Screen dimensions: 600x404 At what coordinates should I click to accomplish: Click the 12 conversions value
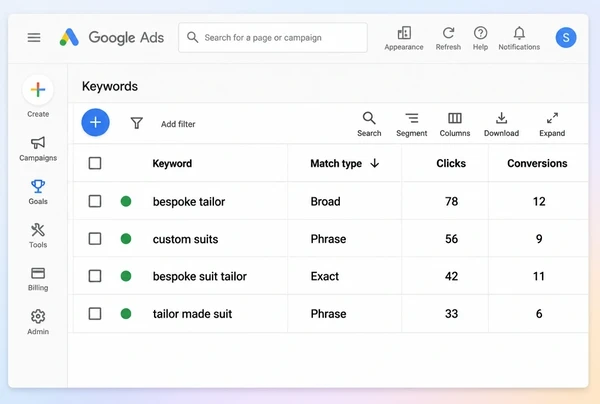click(539, 202)
